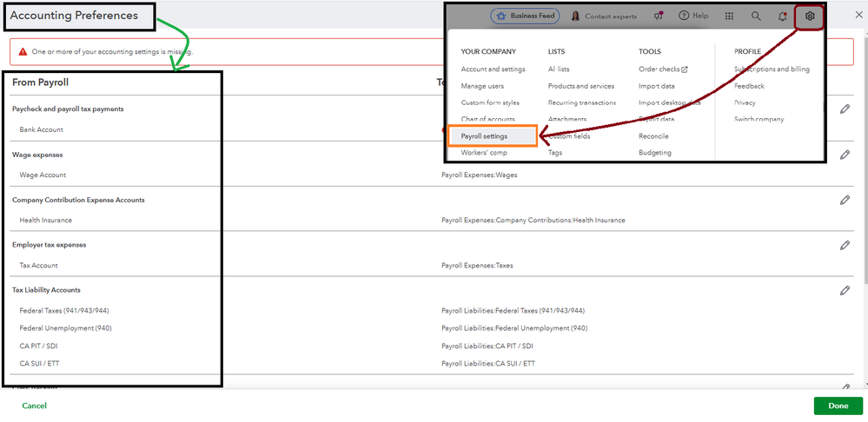Open Budgeting tool
The width and height of the screenshot is (868, 422).
click(x=655, y=153)
